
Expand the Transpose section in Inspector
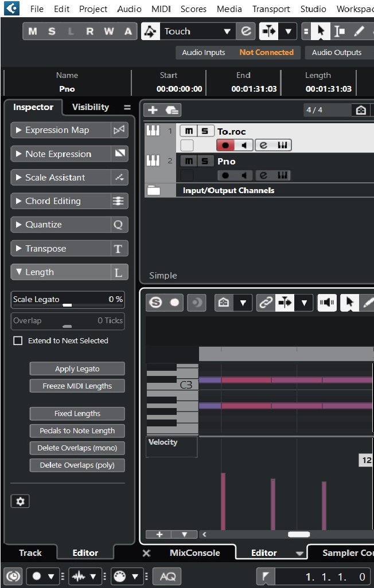click(x=60, y=249)
